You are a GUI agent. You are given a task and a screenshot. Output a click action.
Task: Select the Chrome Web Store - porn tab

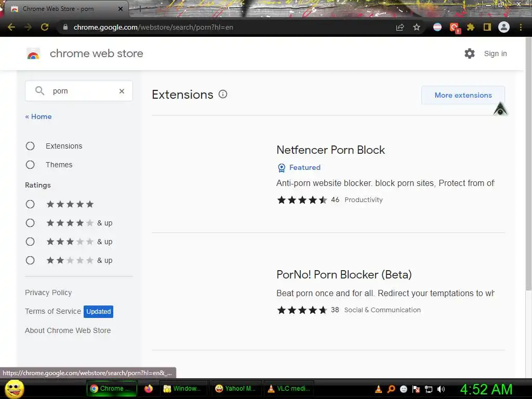pyautogui.click(x=66, y=9)
